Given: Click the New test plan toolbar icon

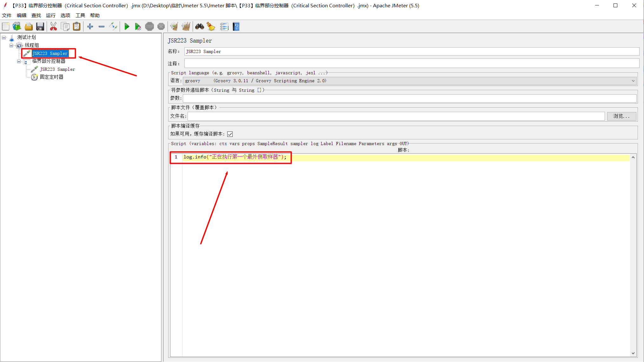Looking at the screenshot, I should (6, 27).
